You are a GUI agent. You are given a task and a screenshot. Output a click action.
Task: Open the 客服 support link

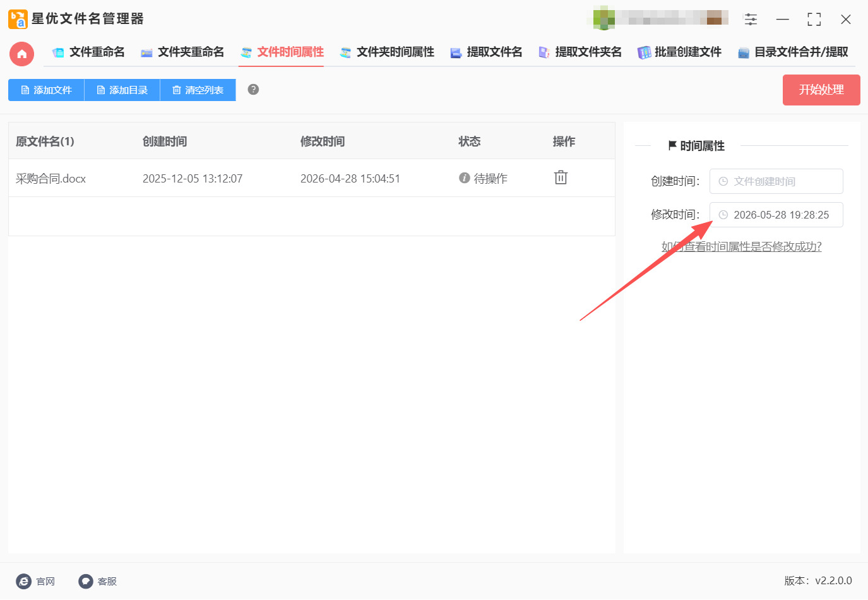click(98, 581)
